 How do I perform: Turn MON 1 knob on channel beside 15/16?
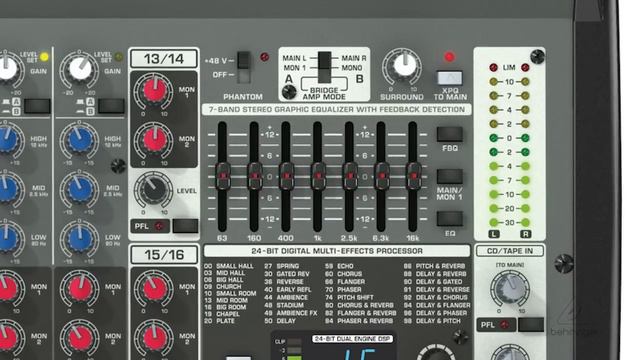click(80, 288)
